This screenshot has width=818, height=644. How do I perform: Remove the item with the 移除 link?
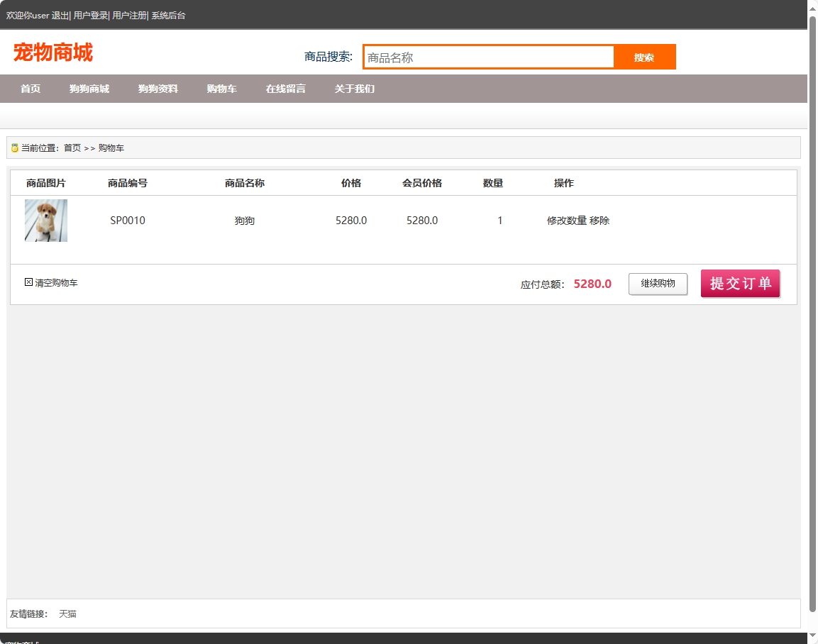point(599,221)
